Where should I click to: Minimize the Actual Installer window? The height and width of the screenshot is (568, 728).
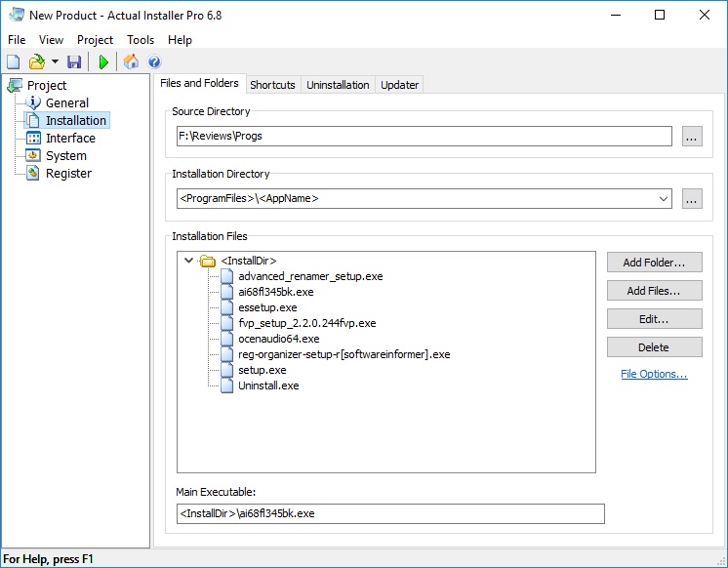pyautogui.click(x=616, y=15)
